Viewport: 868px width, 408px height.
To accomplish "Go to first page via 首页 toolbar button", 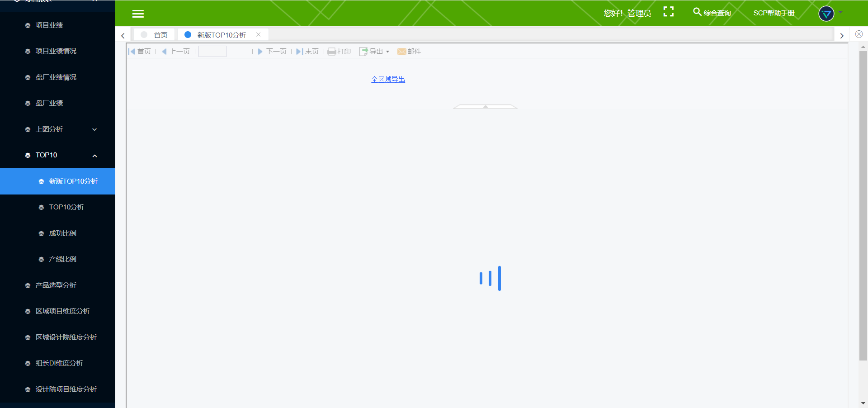I will pyautogui.click(x=140, y=52).
